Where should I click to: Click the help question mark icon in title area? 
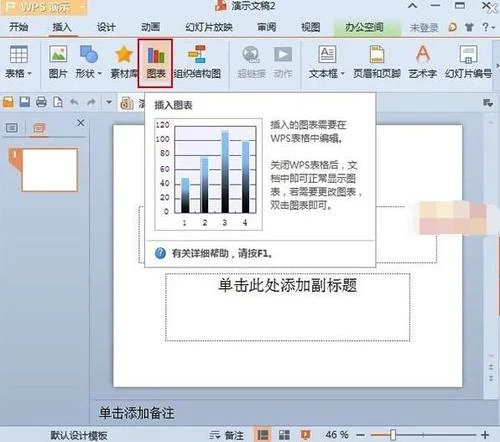[485, 27]
